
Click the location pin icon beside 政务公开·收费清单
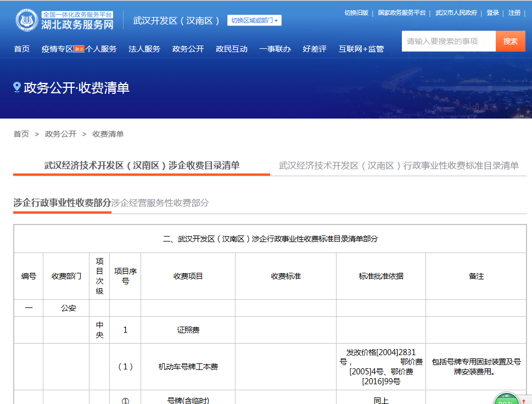click(x=17, y=87)
